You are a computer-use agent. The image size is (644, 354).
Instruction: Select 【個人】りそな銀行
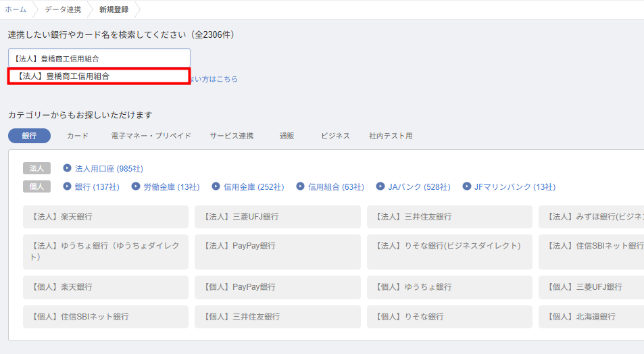click(x=449, y=317)
